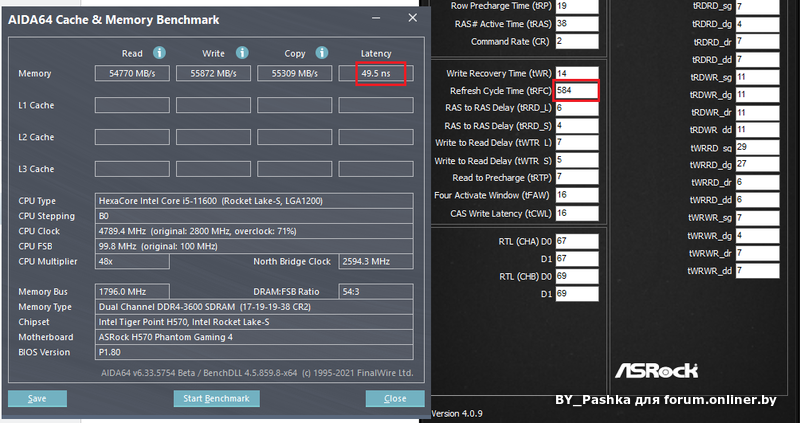Select the Memory Latency 49.5 ns value
This screenshot has width=800, height=423.
pyautogui.click(x=376, y=73)
